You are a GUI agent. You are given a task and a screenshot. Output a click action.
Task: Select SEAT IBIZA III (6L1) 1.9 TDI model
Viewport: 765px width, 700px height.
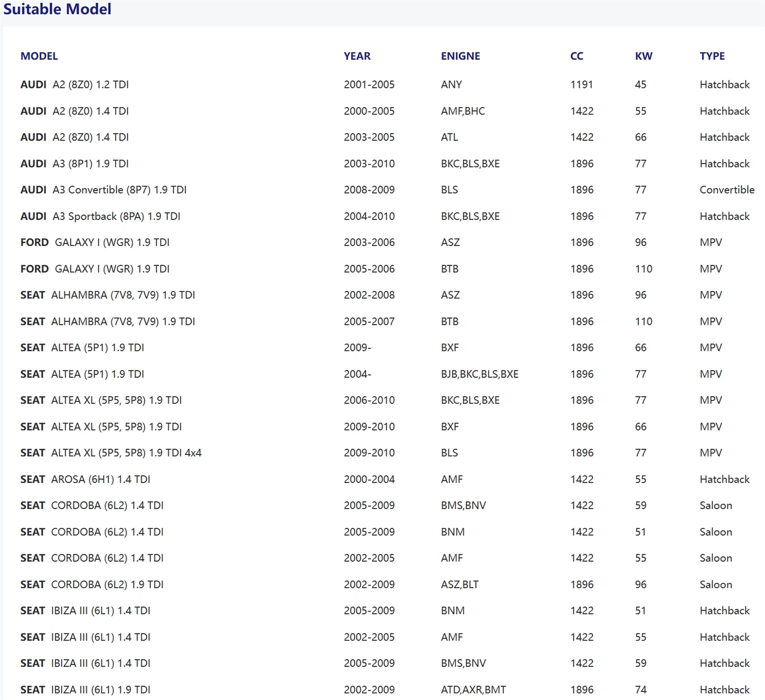pyautogui.click(x=85, y=689)
